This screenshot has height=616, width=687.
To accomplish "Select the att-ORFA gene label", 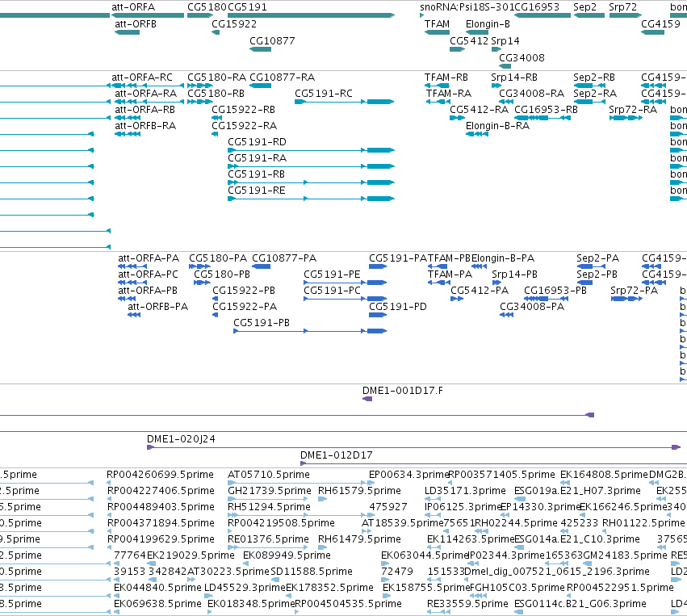I will point(133,7).
